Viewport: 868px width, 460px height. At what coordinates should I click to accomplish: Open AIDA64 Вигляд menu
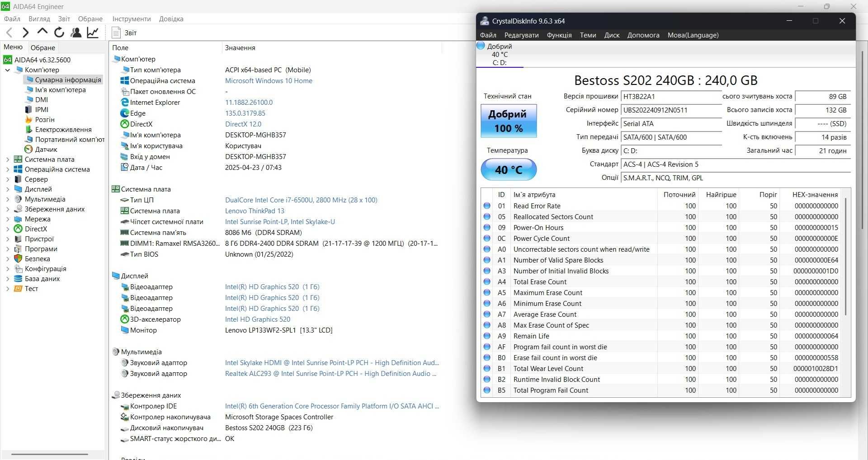point(39,19)
